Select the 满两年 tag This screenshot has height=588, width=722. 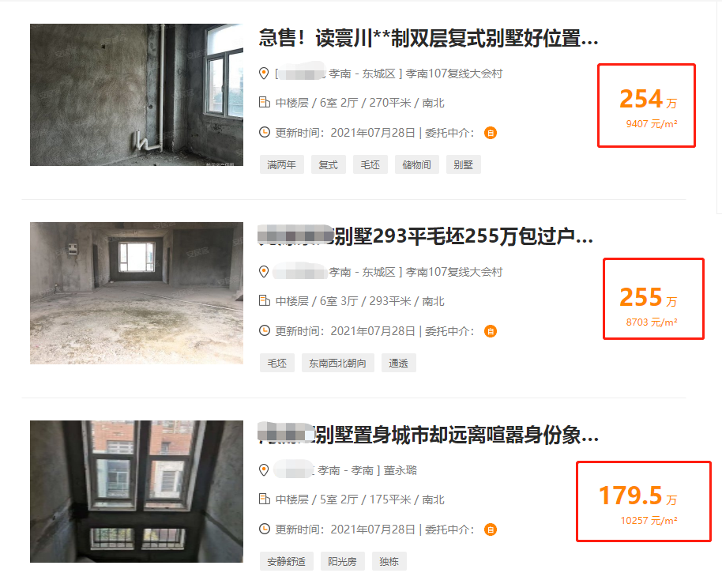point(282,164)
